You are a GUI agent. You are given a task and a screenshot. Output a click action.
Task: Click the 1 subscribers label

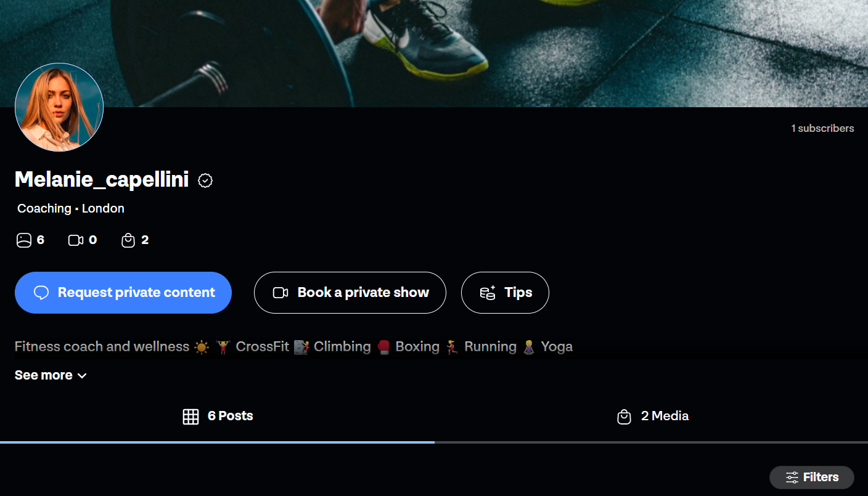pos(822,128)
